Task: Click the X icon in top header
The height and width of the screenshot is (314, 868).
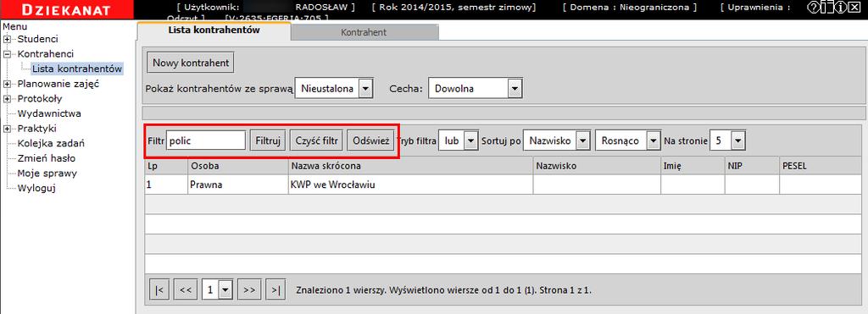Action: (x=854, y=7)
